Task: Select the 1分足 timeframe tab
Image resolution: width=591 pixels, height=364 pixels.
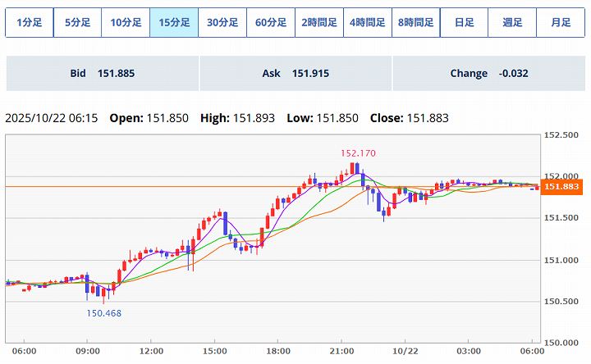Action: tap(30, 23)
